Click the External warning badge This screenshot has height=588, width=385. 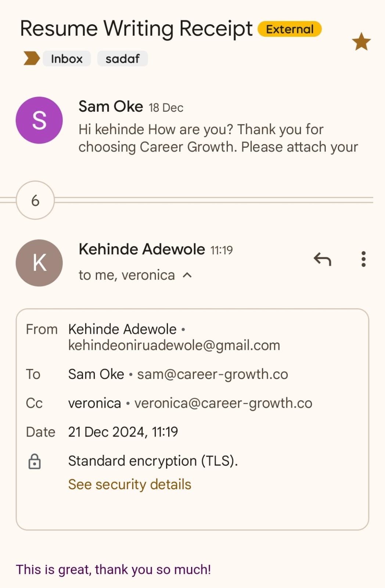click(x=289, y=29)
